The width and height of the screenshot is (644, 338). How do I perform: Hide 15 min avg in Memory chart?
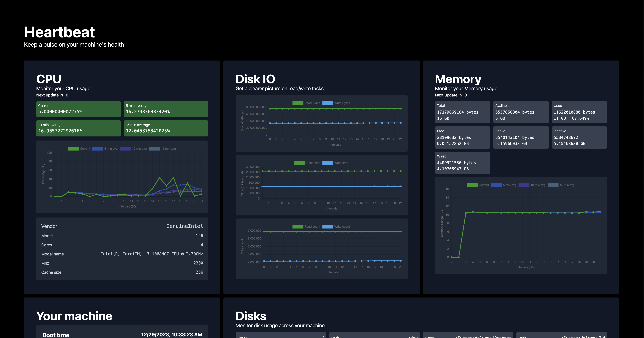[561, 185]
